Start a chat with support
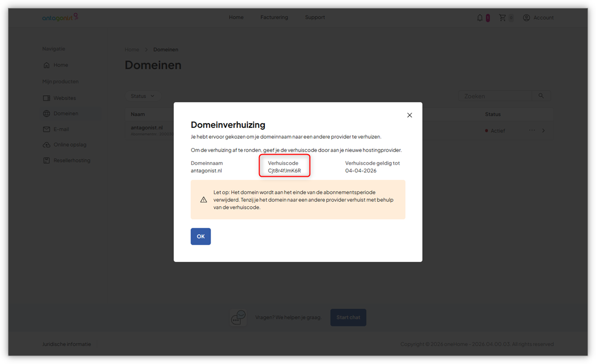Image resolution: width=596 pixels, height=364 pixels. (x=348, y=317)
